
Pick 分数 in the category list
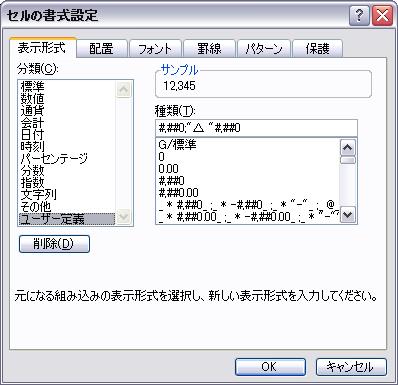[67, 171]
